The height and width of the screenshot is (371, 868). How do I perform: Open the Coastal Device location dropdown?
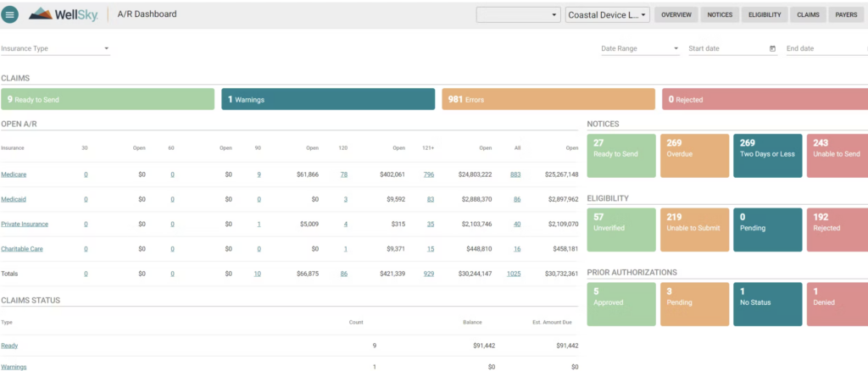pos(608,15)
